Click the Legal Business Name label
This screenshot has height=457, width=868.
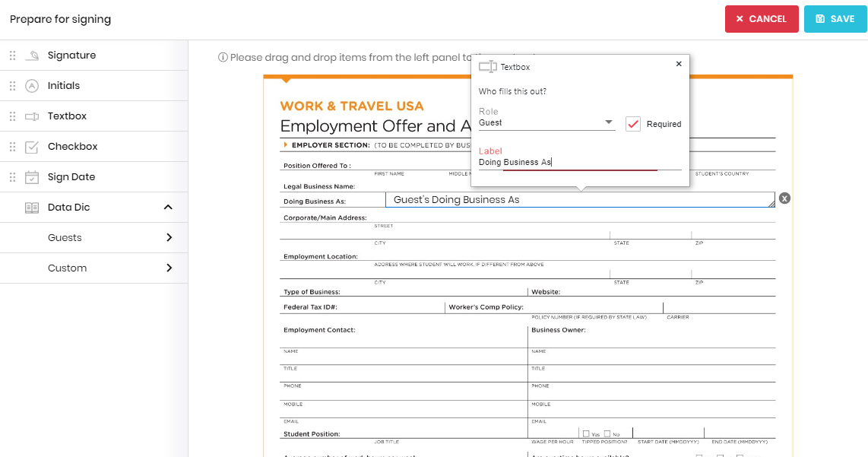pos(319,186)
